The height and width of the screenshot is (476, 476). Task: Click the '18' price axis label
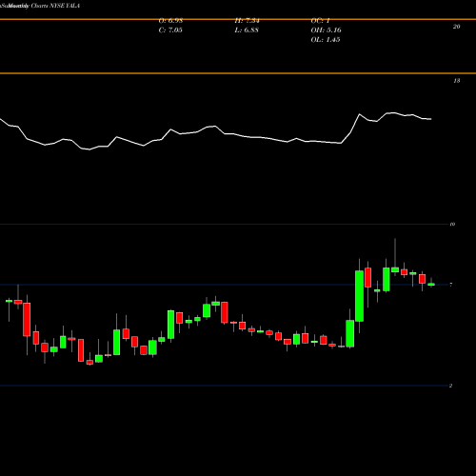pos(456,81)
